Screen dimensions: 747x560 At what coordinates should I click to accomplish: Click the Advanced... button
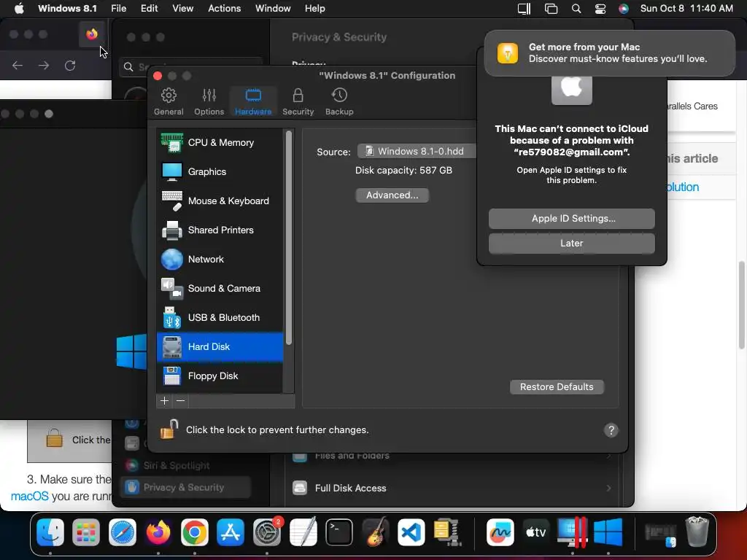pyautogui.click(x=392, y=195)
